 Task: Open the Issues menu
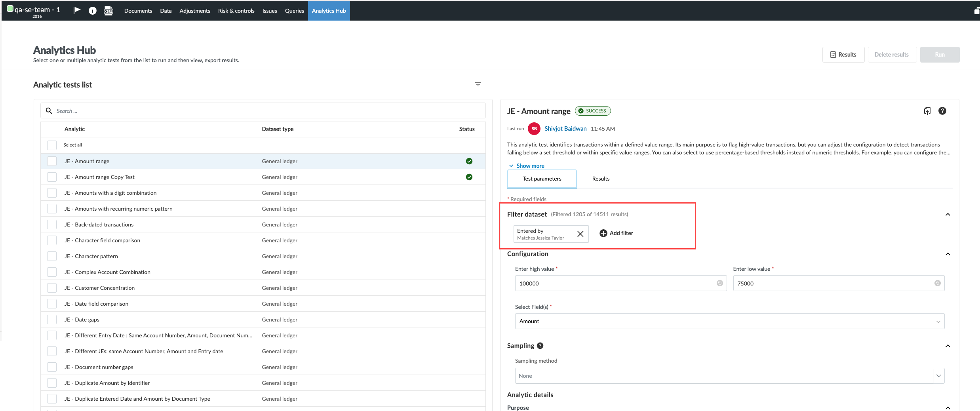270,11
